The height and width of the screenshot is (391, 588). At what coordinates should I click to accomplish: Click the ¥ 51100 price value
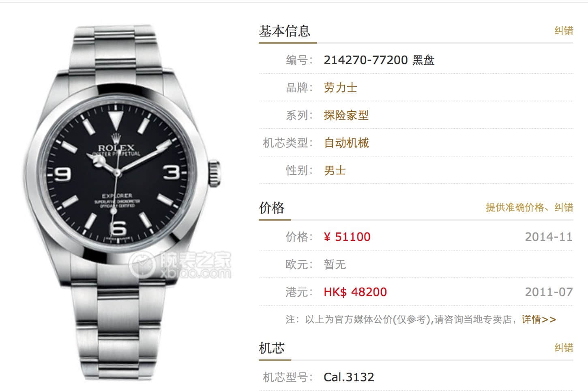point(347,237)
